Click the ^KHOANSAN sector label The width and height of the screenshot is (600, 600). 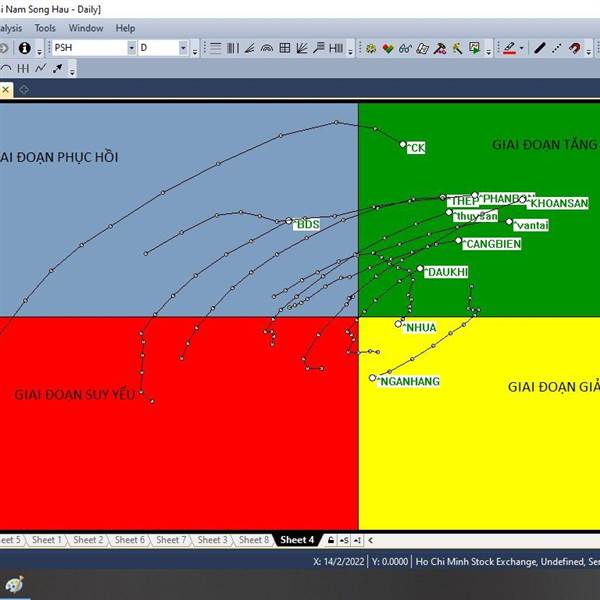click(x=558, y=203)
